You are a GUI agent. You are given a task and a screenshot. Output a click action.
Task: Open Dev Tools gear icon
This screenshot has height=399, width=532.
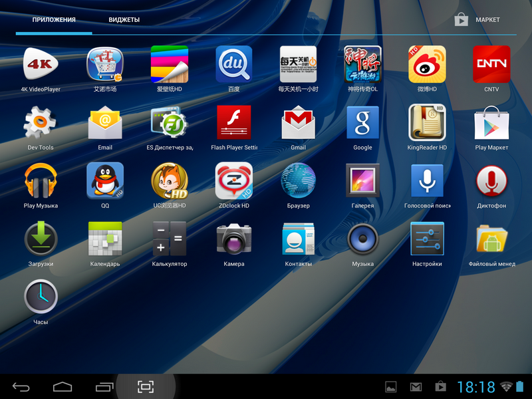click(x=41, y=122)
